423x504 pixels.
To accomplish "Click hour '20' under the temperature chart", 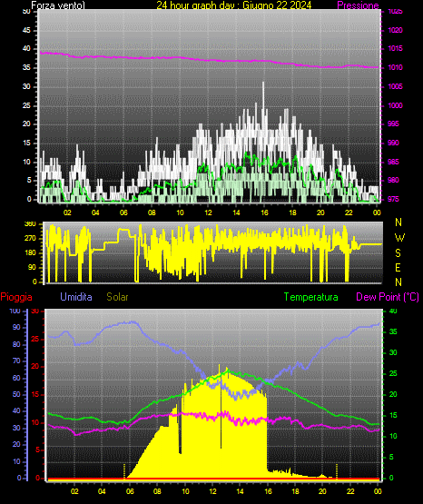I will (322, 491).
